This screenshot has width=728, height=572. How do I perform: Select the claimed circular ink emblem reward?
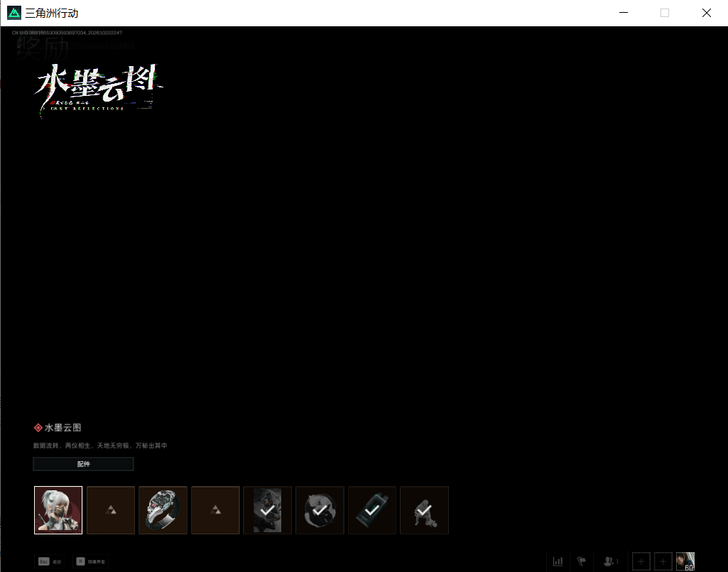tap(320, 509)
